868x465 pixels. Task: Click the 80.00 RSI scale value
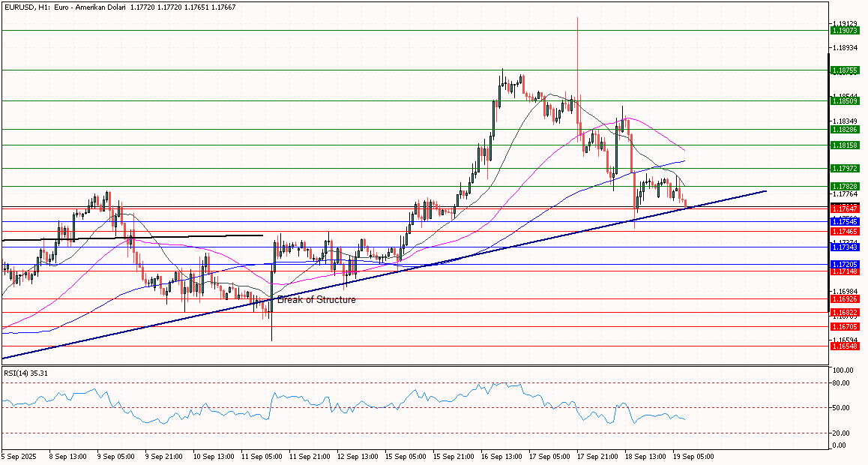[x=842, y=383]
